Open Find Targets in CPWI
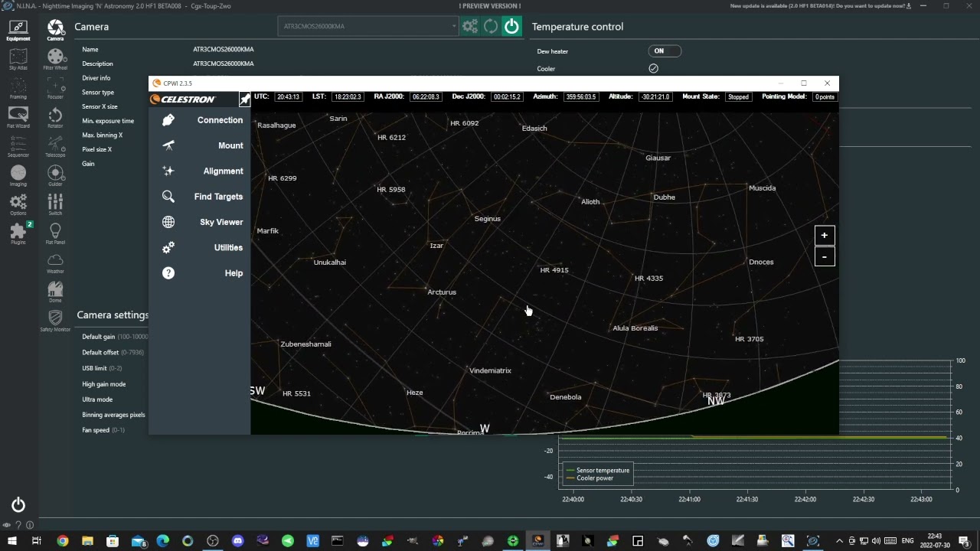This screenshot has height=551, width=980. pos(201,197)
